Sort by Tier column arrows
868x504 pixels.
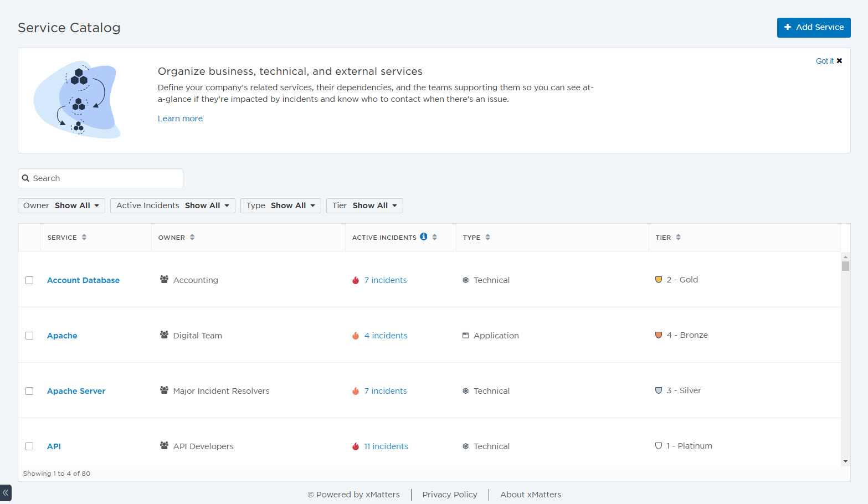click(678, 237)
